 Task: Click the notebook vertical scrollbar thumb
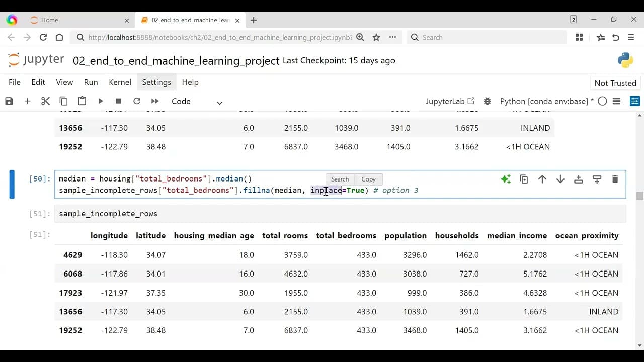tap(639, 196)
